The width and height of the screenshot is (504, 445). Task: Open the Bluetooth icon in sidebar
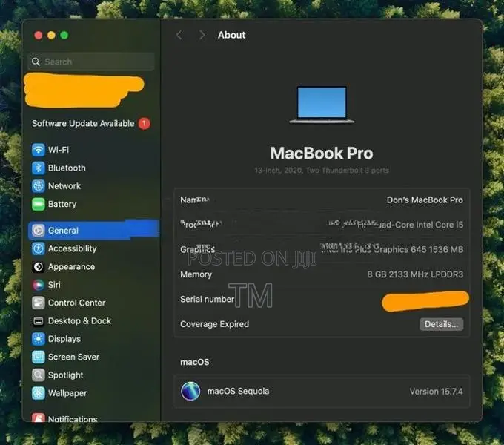[x=39, y=168]
